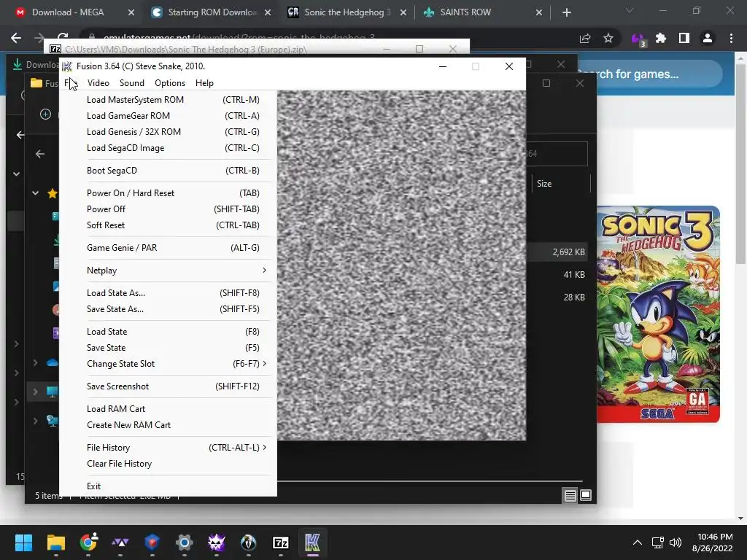Open Game Genie / PAR
747x560 pixels.
click(169, 248)
